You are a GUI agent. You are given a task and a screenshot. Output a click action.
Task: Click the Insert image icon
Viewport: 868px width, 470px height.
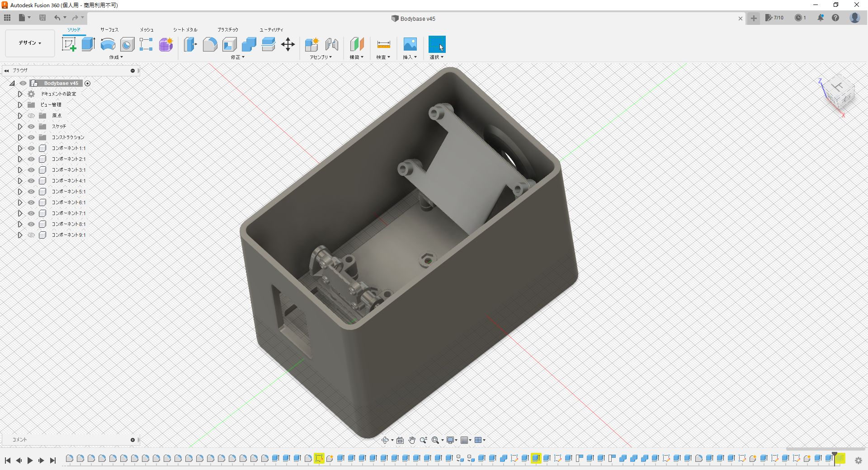tap(410, 44)
